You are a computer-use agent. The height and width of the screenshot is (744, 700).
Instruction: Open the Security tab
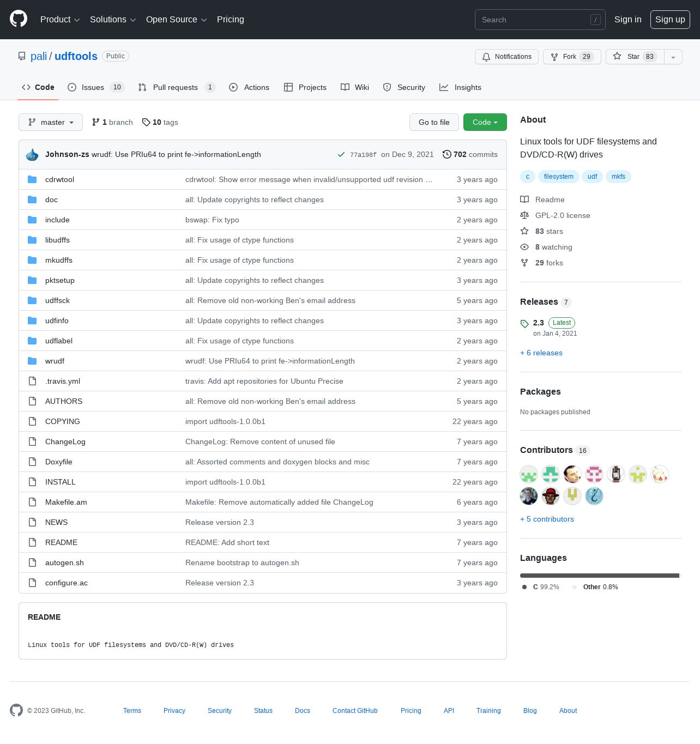pos(404,87)
